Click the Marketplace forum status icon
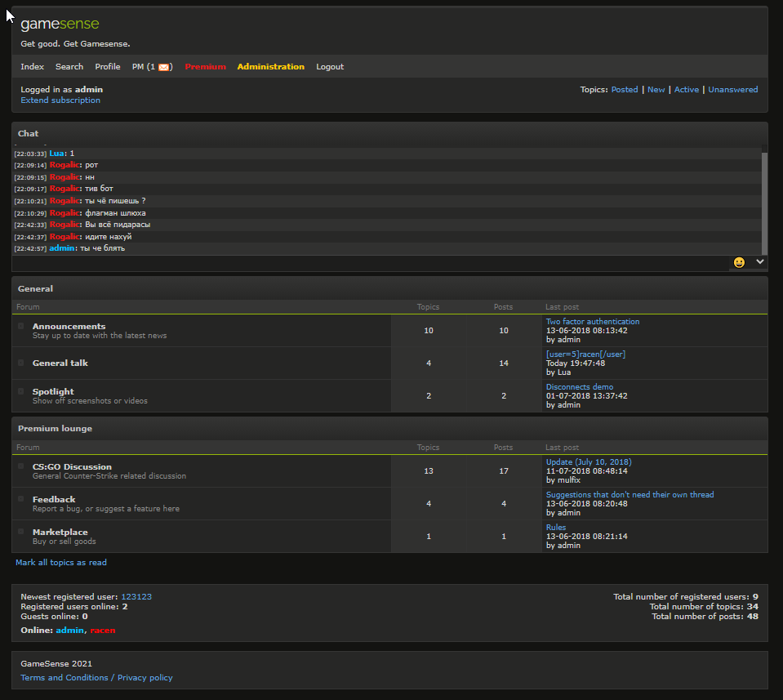The image size is (783, 700). click(x=21, y=532)
